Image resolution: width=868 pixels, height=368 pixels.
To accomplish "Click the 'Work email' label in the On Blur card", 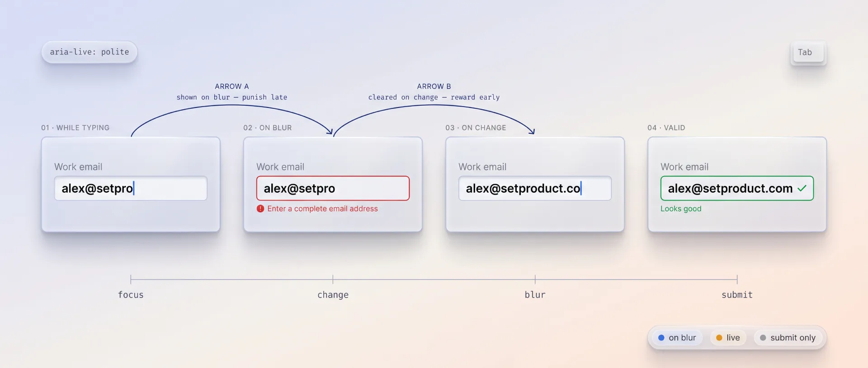I will (280, 167).
